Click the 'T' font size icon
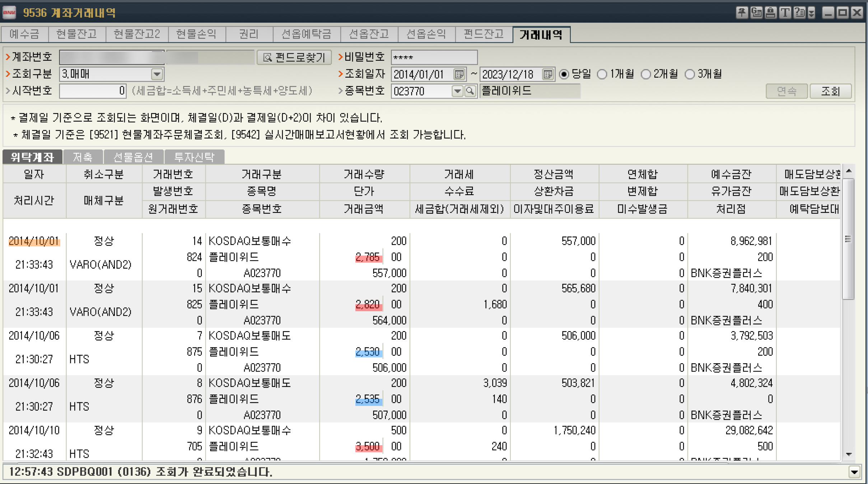Viewport: 868px width, 484px height. (x=785, y=13)
